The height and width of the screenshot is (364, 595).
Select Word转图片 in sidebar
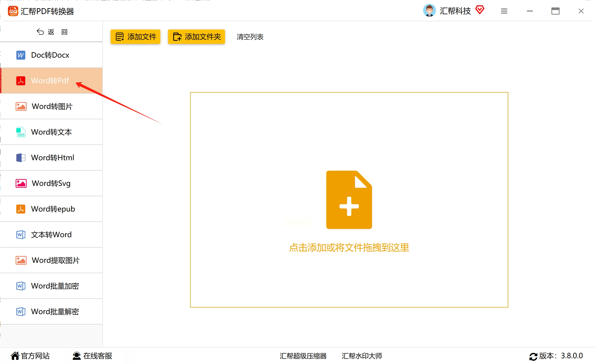[x=52, y=106]
